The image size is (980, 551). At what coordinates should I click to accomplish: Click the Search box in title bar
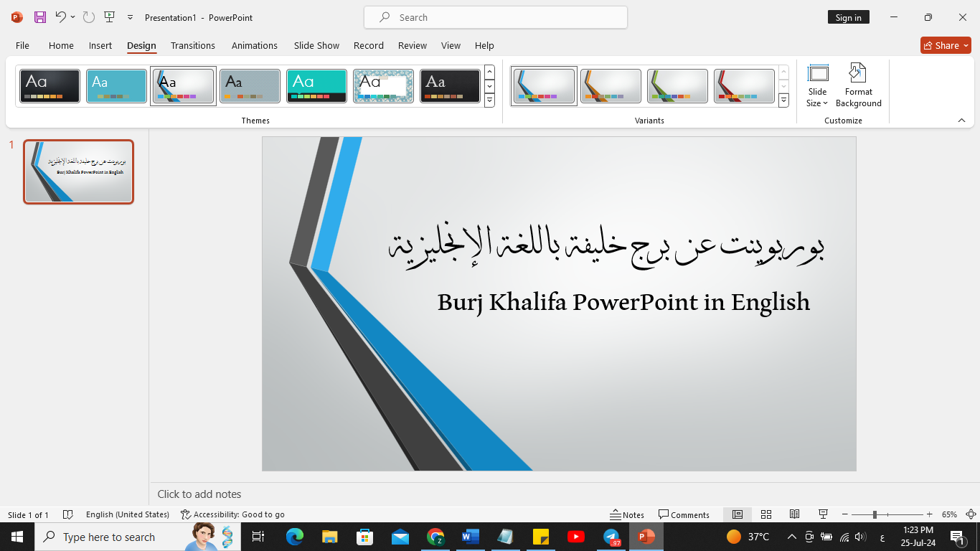coord(496,17)
